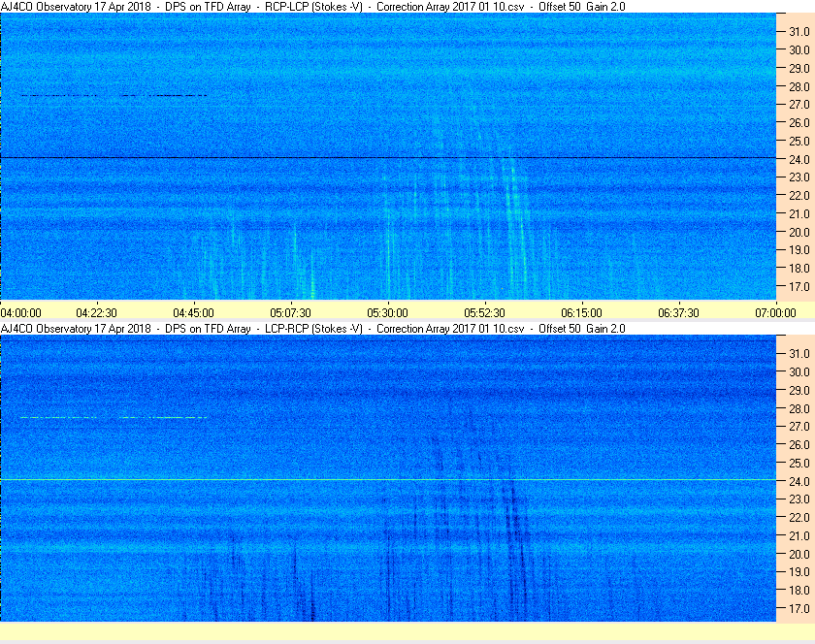Select 20.0 frequency label on RCP-LCP chart
The width and height of the screenshot is (815, 644).
pyautogui.click(x=799, y=232)
